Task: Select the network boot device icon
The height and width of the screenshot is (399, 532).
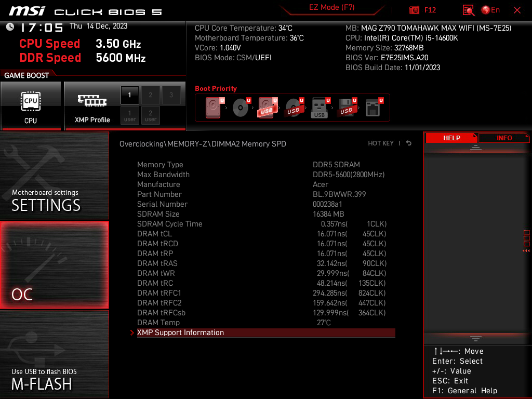Action: (x=374, y=108)
